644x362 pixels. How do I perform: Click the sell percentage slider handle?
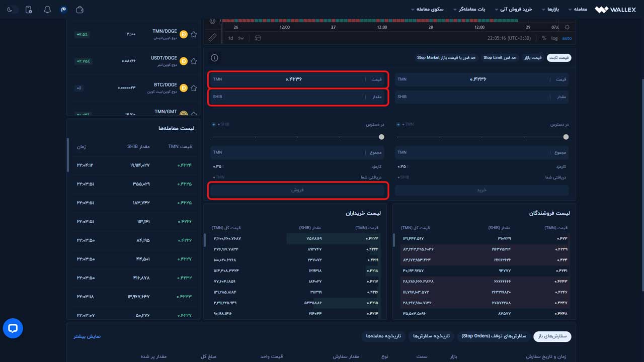pyautogui.click(x=381, y=137)
